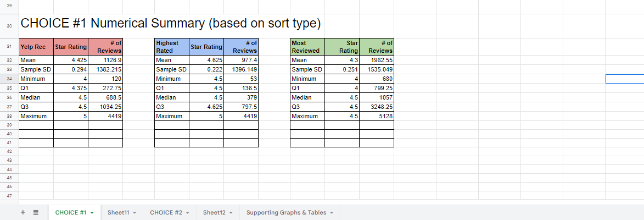Click the Highest Rated mean rating 4.625
644x220 pixels.
click(206, 60)
